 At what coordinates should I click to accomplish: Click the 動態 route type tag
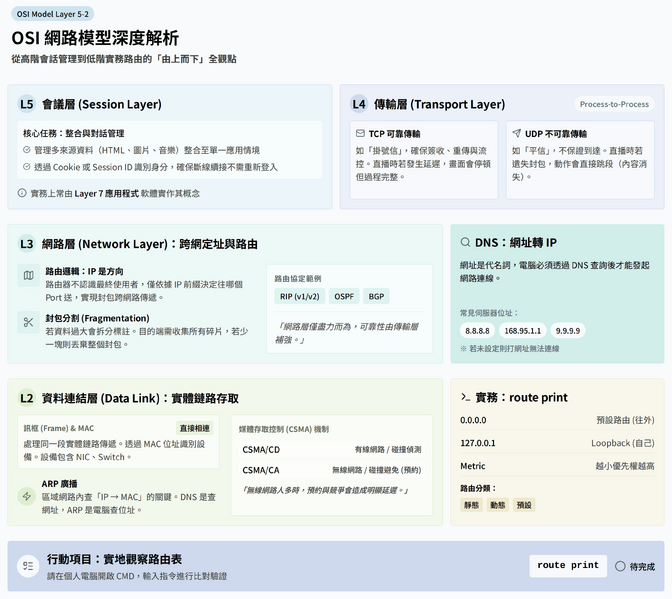(x=498, y=505)
